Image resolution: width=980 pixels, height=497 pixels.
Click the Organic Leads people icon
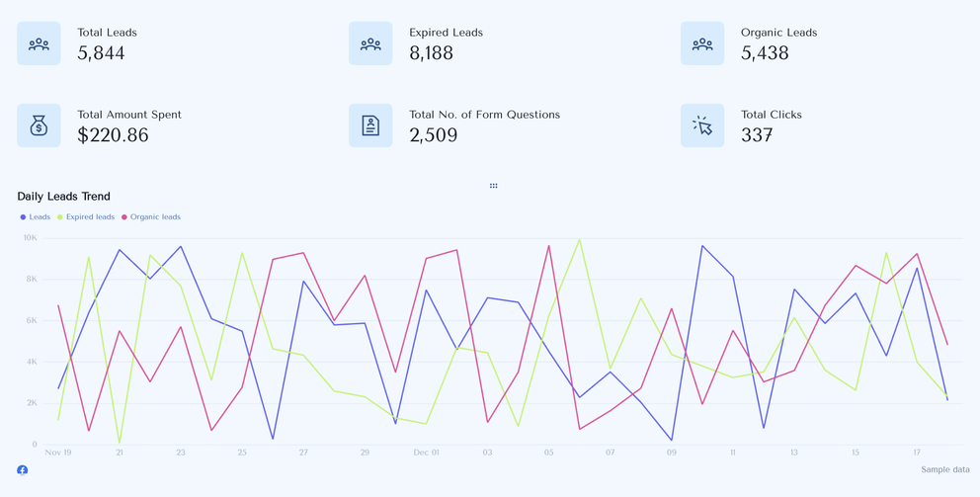coord(702,43)
